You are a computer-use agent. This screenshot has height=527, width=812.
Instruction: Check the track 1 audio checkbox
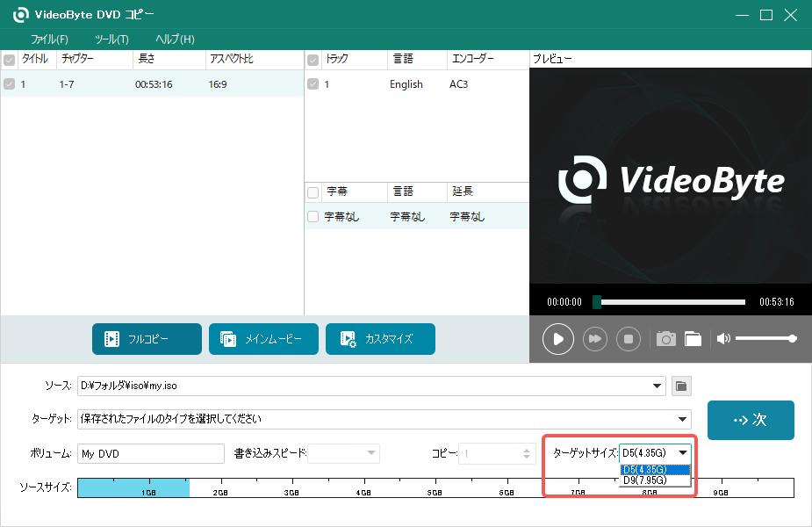[x=313, y=83]
